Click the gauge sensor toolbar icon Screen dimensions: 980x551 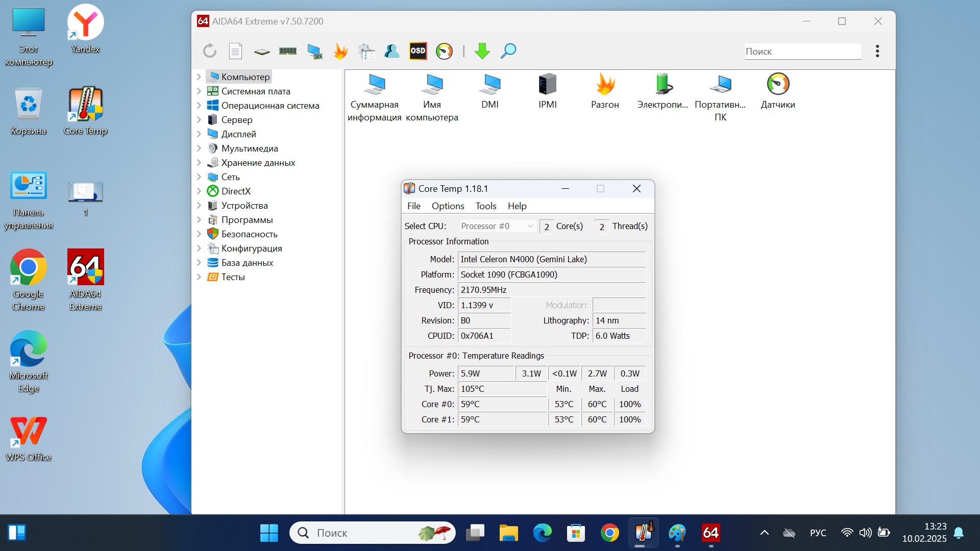click(444, 51)
